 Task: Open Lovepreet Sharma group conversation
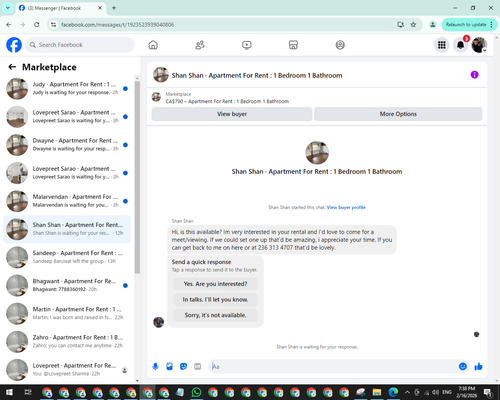click(x=67, y=370)
